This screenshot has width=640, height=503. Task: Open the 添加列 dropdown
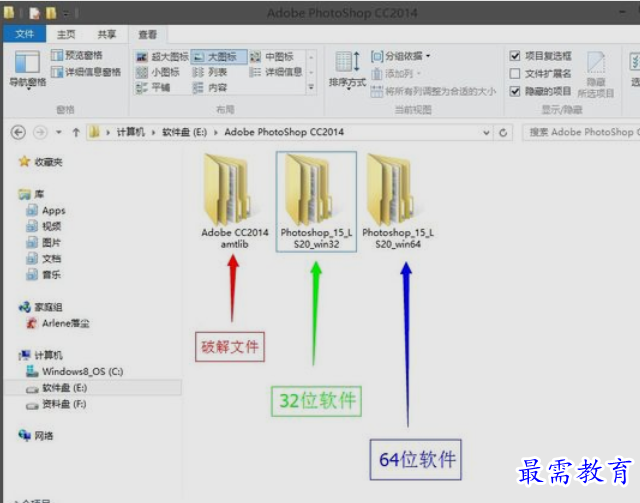(396, 74)
